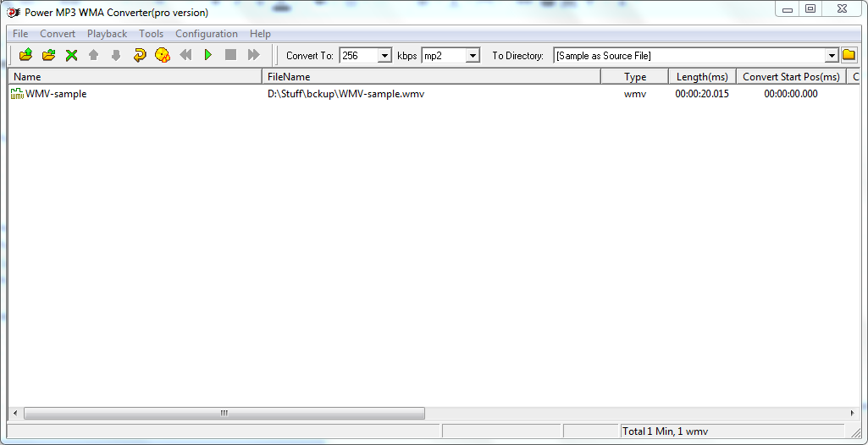Open the 256 kbps bitrate dropdown
The height and width of the screenshot is (445, 868).
coord(384,56)
